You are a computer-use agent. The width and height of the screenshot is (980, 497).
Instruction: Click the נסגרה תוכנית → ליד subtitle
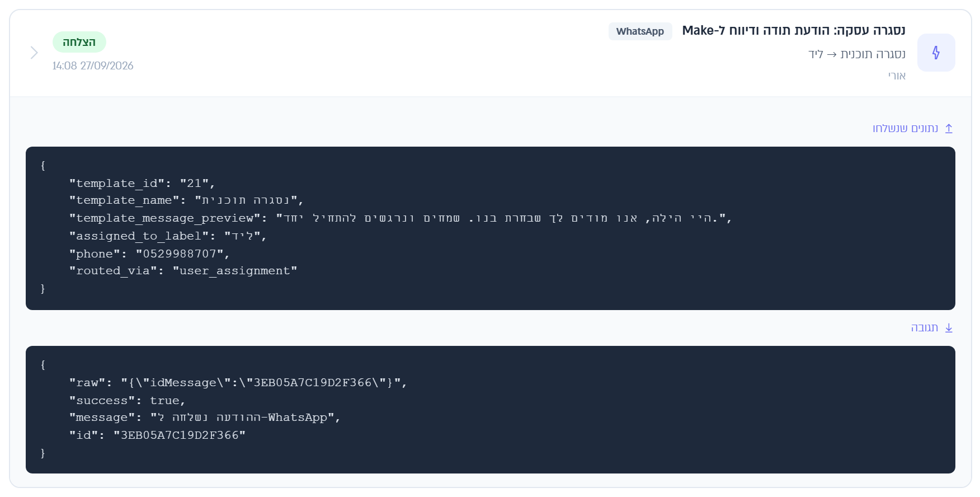(x=857, y=54)
